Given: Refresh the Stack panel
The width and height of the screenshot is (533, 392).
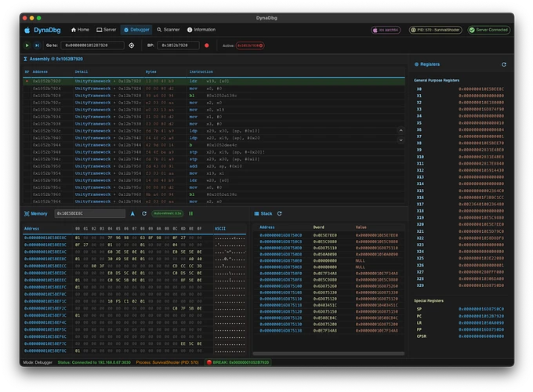Looking at the screenshot, I should (x=279, y=213).
